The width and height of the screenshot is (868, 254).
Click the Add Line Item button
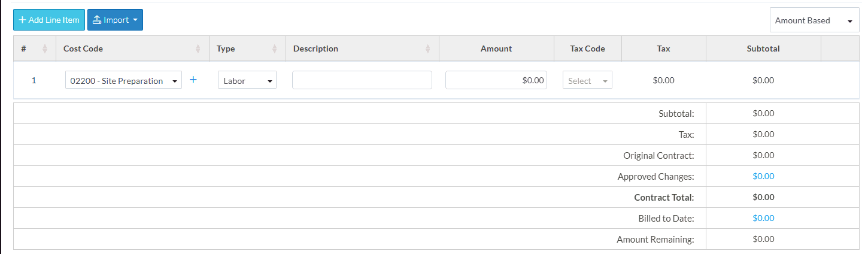[49, 20]
